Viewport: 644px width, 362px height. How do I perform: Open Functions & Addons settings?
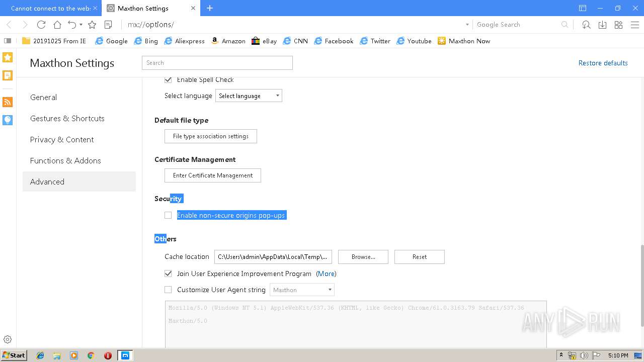click(79, 160)
